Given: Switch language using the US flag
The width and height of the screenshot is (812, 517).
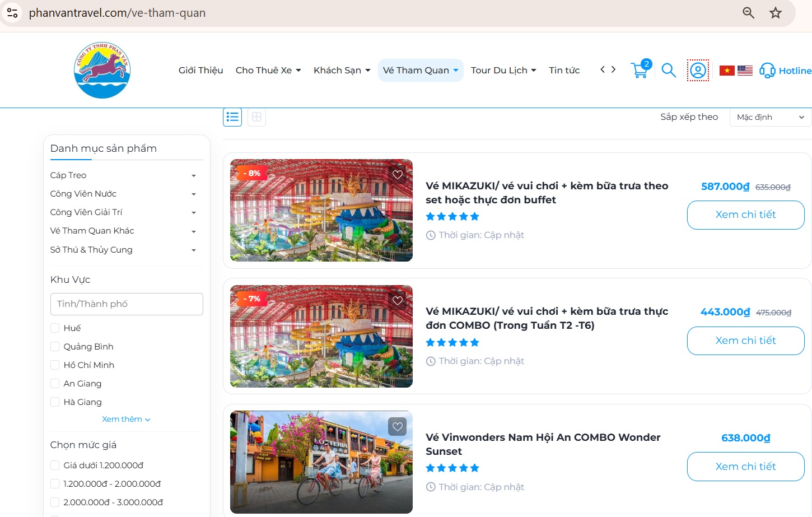Looking at the screenshot, I should tap(745, 70).
